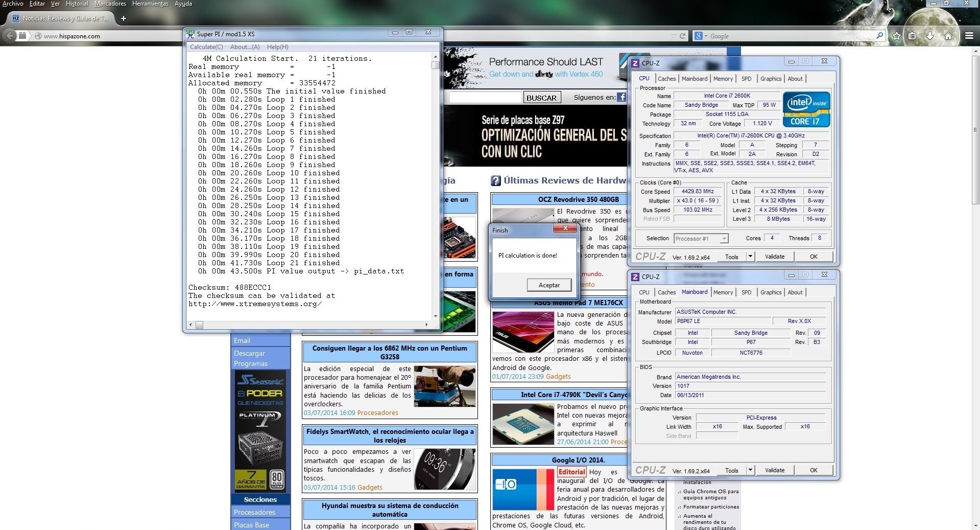Open the Marcadores menu

110,4
